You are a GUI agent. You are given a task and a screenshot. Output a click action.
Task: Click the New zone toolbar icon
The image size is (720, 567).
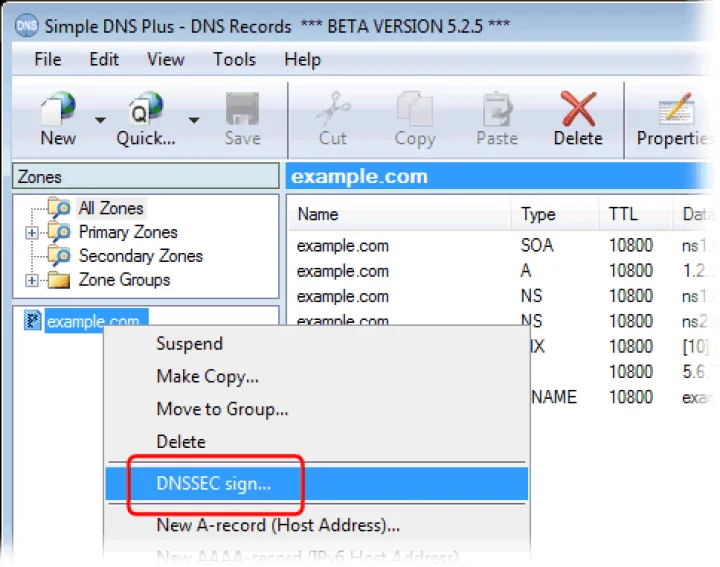[58, 108]
